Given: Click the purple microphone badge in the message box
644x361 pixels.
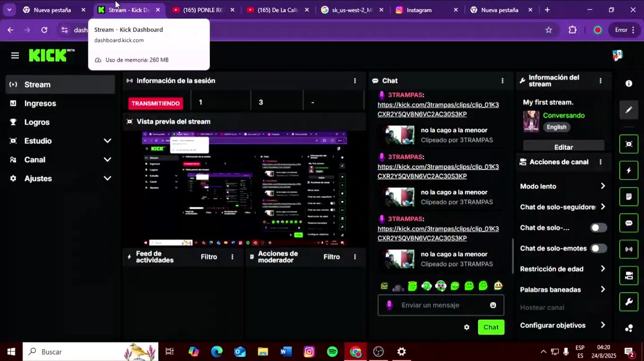Looking at the screenshot, I should (389, 305).
